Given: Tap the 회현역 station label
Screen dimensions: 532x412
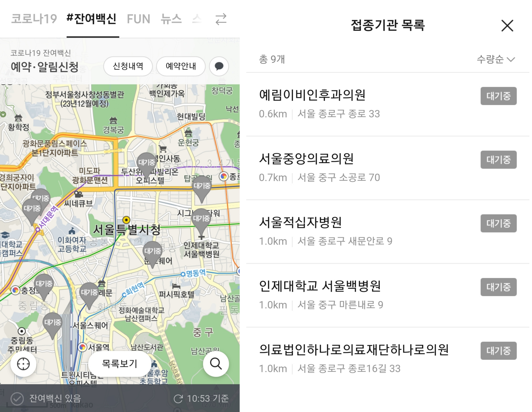Looking at the screenshot, I should pos(135,289).
